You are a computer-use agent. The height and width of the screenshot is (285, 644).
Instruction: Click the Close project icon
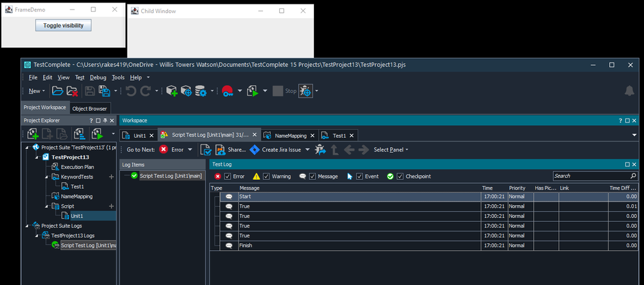tap(72, 91)
